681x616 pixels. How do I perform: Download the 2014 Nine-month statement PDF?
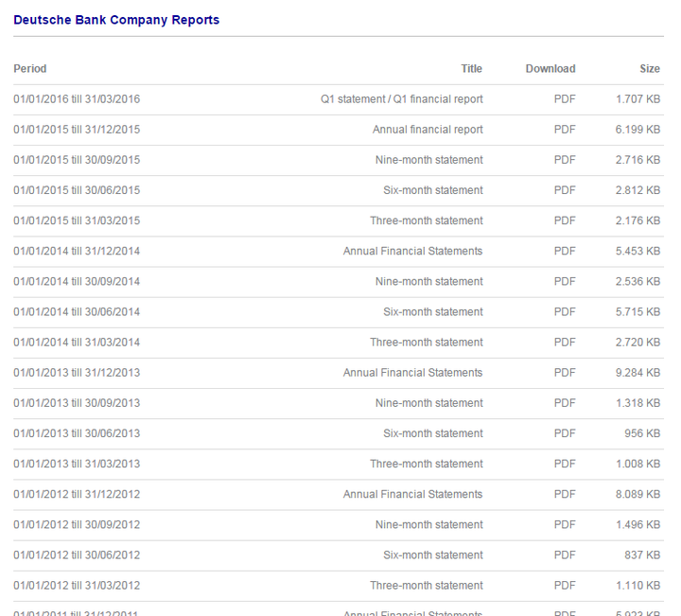point(565,281)
